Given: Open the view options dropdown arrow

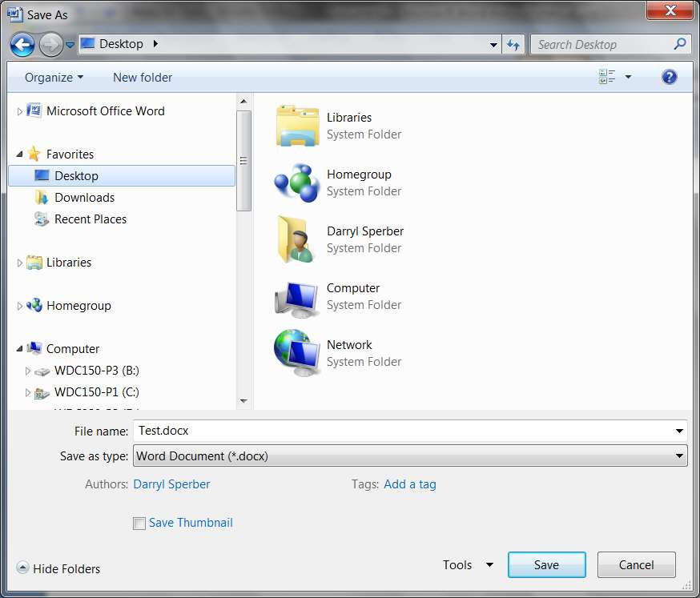Looking at the screenshot, I should pyautogui.click(x=628, y=77).
